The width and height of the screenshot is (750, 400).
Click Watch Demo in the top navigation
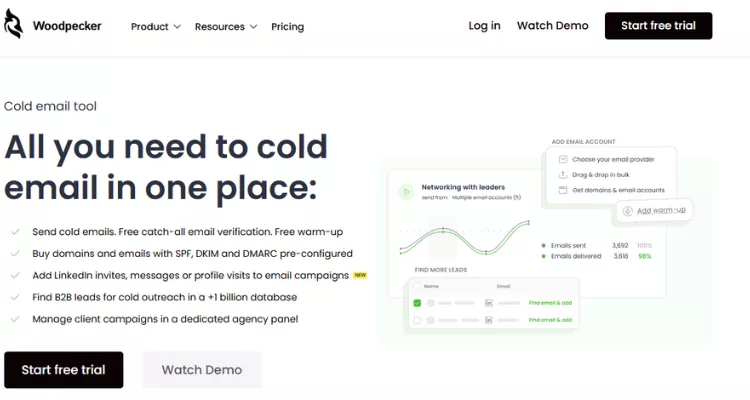click(x=552, y=26)
